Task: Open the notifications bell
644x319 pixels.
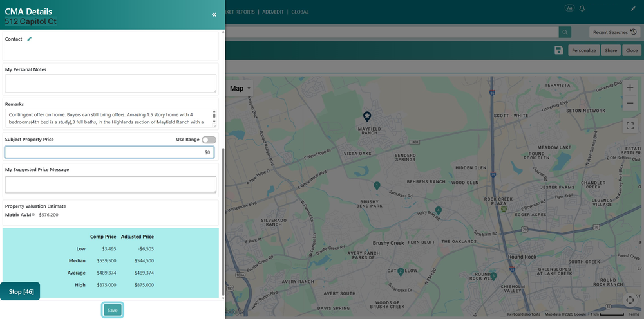Action: coord(582,8)
